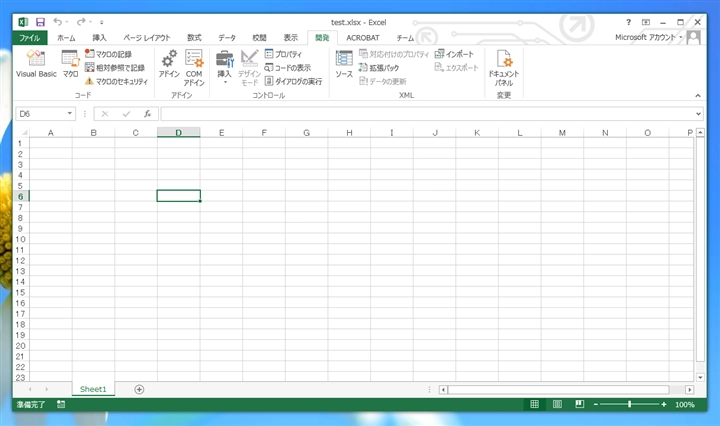
Task: Click the Name Box showing D6
Action: [x=41, y=113]
